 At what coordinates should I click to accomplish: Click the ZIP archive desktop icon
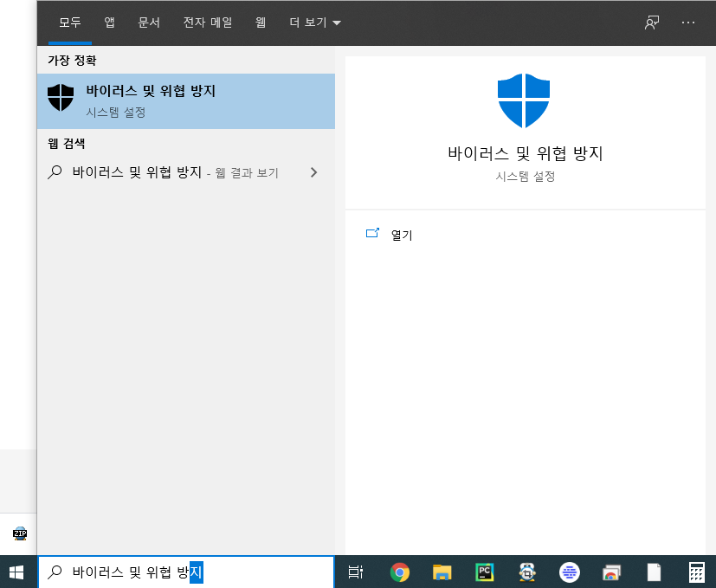point(20,533)
